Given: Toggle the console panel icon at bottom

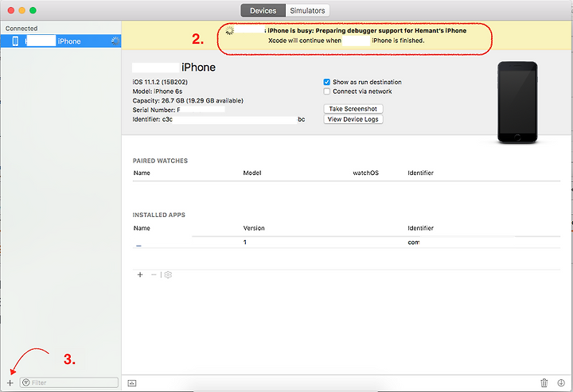Looking at the screenshot, I should (132, 383).
